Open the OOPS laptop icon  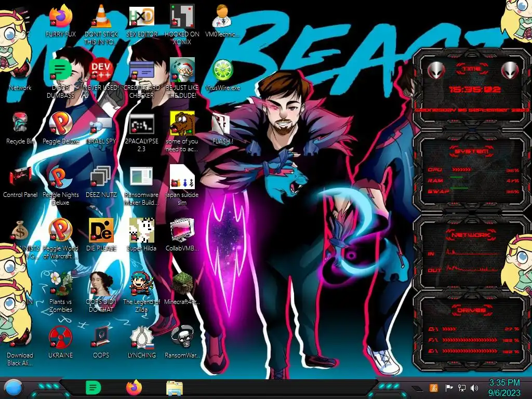(101, 337)
